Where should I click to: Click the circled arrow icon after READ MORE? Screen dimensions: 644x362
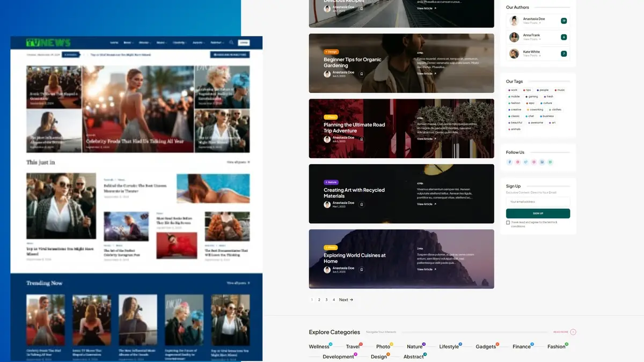click(573, 332)
